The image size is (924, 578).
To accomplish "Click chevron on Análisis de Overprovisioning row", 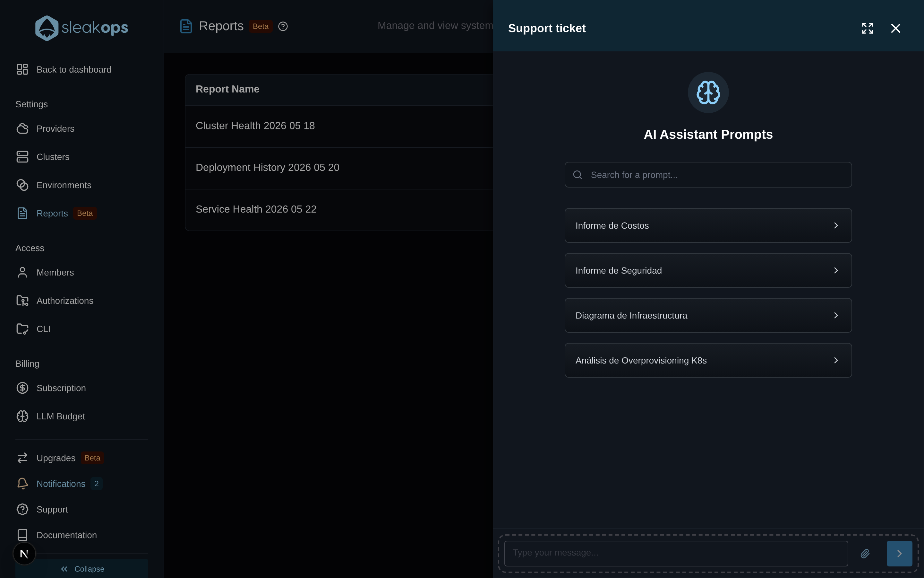I will coord(836,361).
